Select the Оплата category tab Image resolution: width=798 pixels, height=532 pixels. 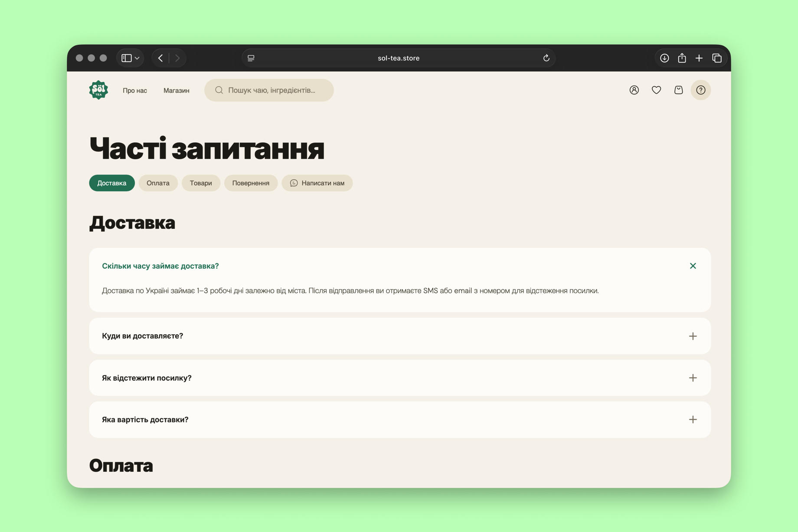158,183
